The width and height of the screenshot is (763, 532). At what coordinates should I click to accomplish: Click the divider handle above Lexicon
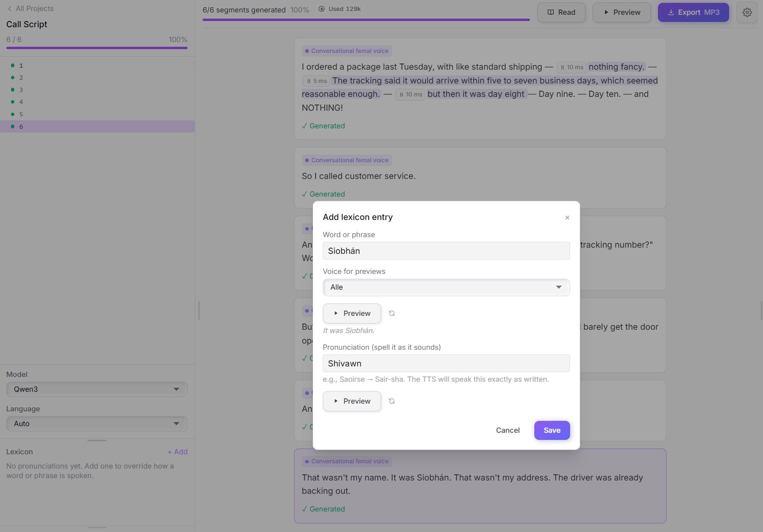point(97,440)
